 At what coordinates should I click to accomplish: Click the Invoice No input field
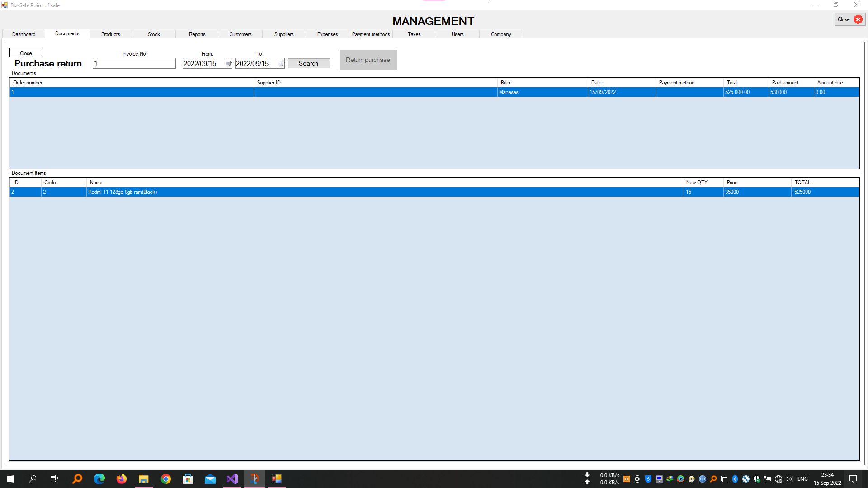pyautogui.click(x=134, y=64)
